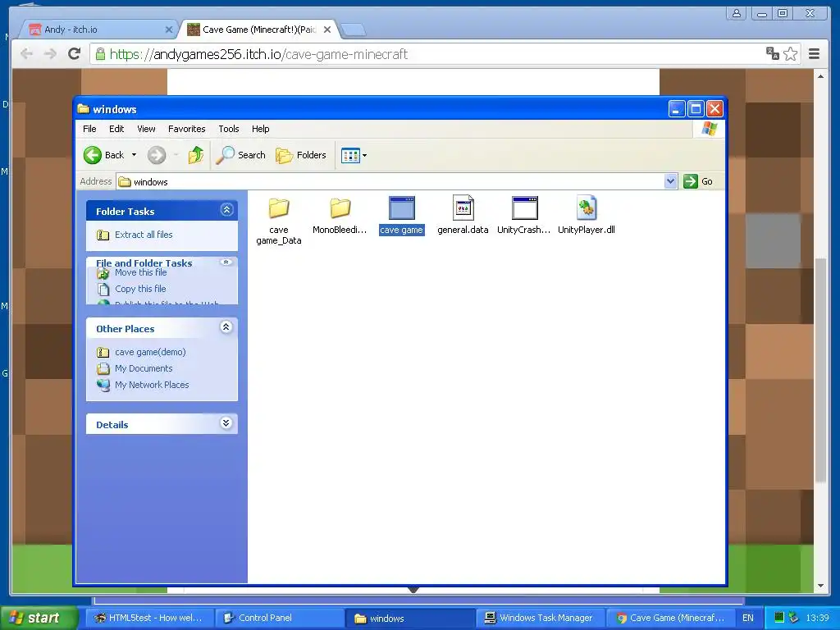Collapse the Folder Tasks panel
Image resolution: width=840 pixels, height=630 pixels.
tap(226, 210)
